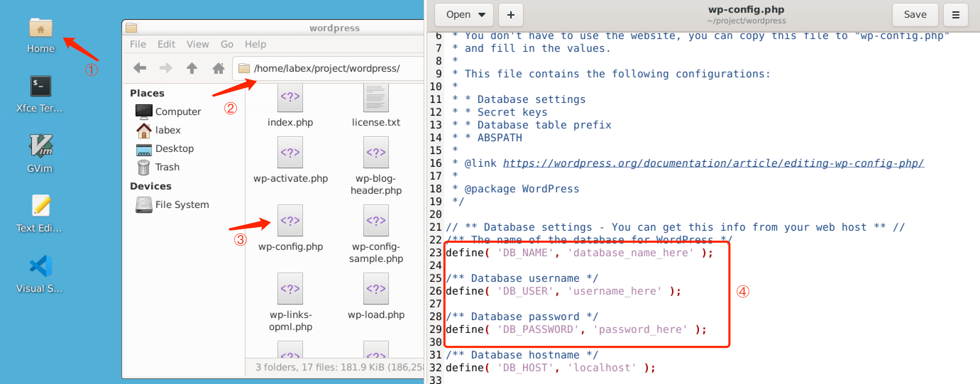Open index.php file icon
Screen dimensions: 980x384
point(290,98)
